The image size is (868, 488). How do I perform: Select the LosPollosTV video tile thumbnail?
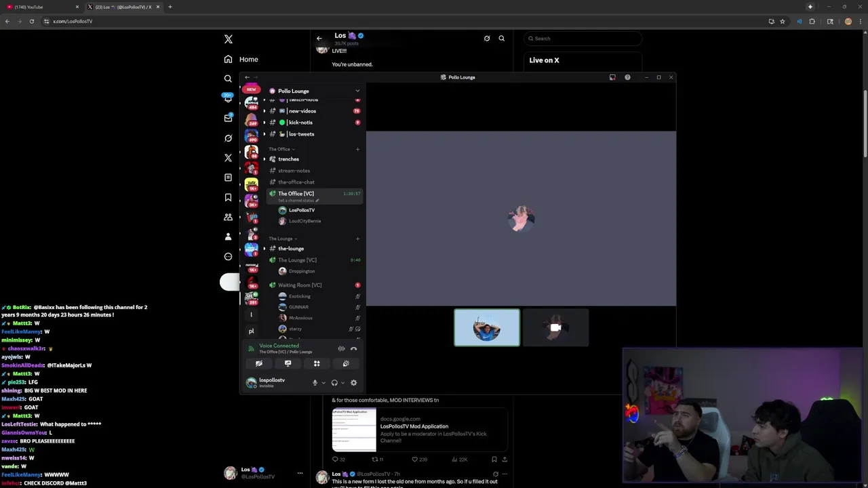[x=487, y=328]
